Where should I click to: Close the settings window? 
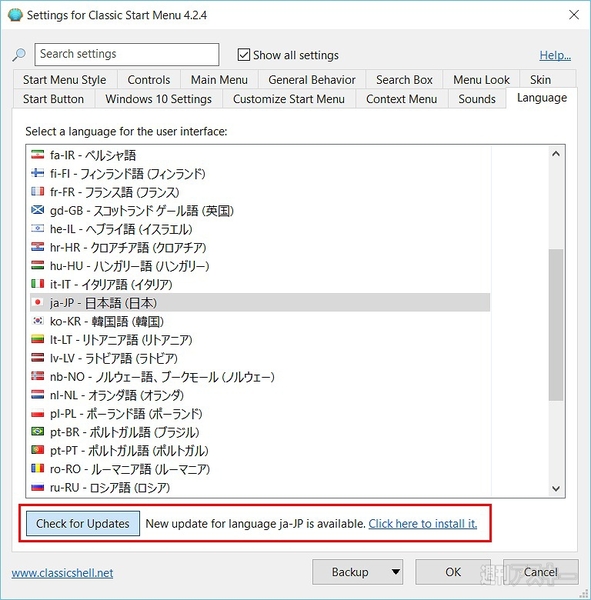point(574,15)
